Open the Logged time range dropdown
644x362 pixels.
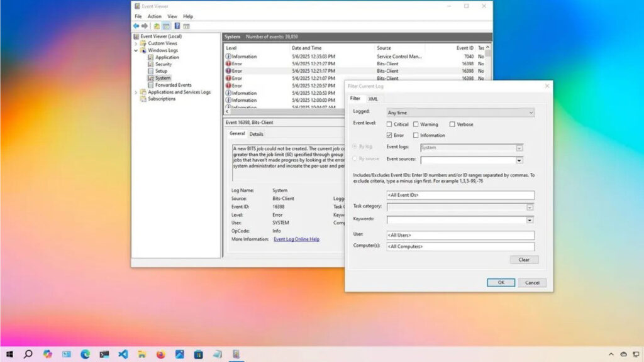click(x=460, y=112)
